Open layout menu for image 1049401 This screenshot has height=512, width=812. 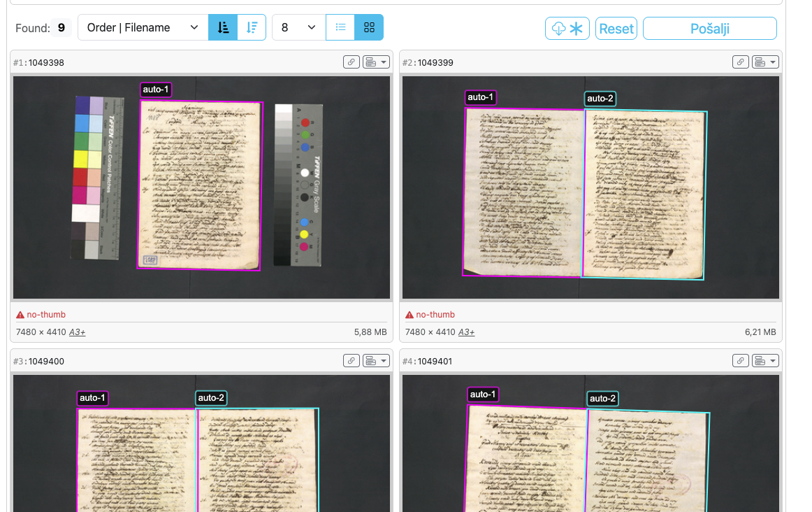(x=765, y=361)
